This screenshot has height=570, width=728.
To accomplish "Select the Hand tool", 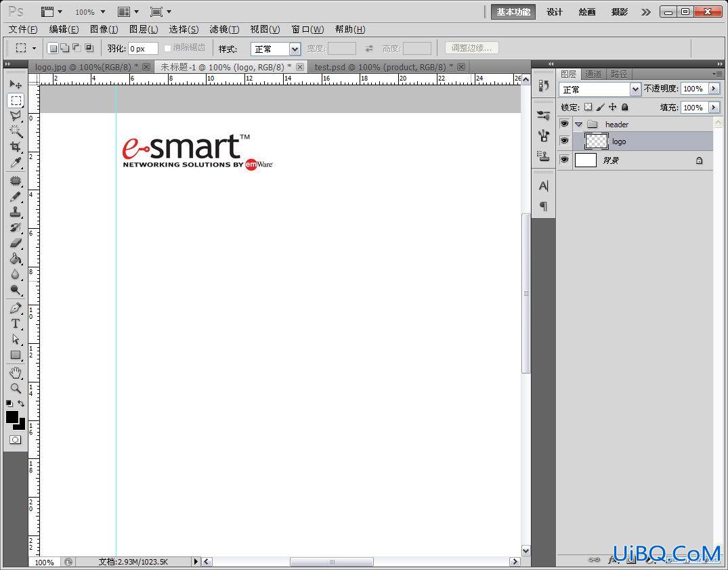I will pyautogui.click(x=16, y=373).
